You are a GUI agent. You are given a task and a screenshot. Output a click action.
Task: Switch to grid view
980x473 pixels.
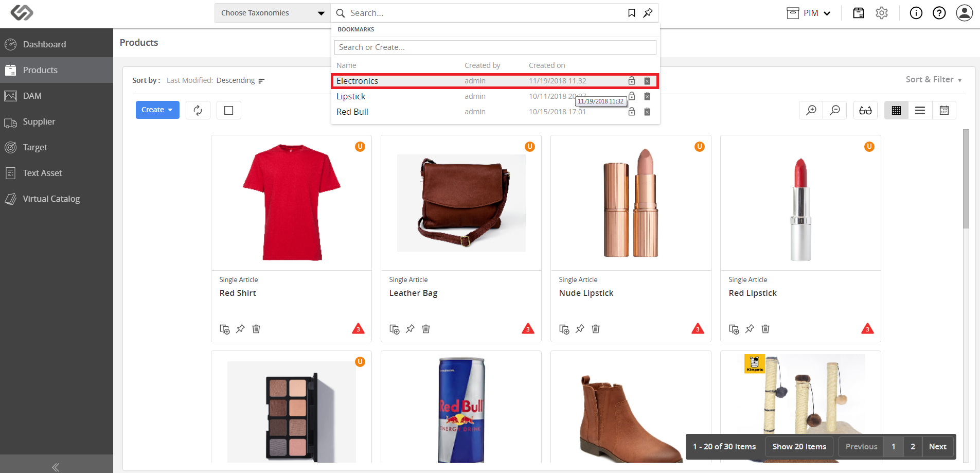coord(896,110)
